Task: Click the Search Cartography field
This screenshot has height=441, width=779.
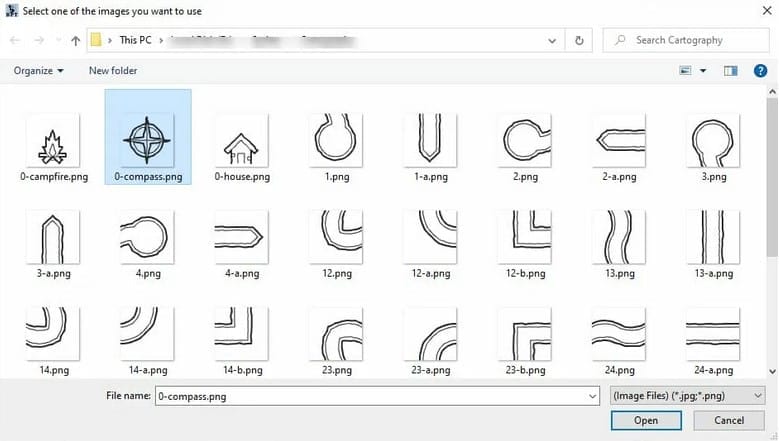Action: pyautogui.click(x=690, y=41)
